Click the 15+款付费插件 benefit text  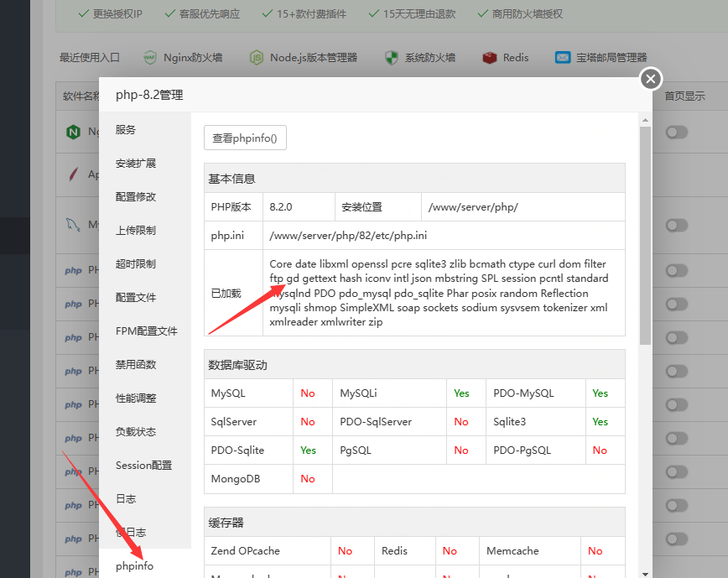point(311,14)
